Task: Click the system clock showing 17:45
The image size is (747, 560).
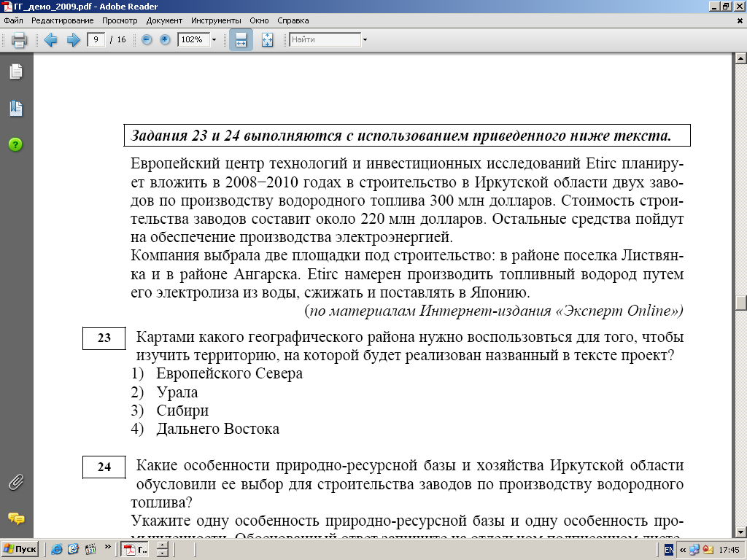Action: coord(729,550)
